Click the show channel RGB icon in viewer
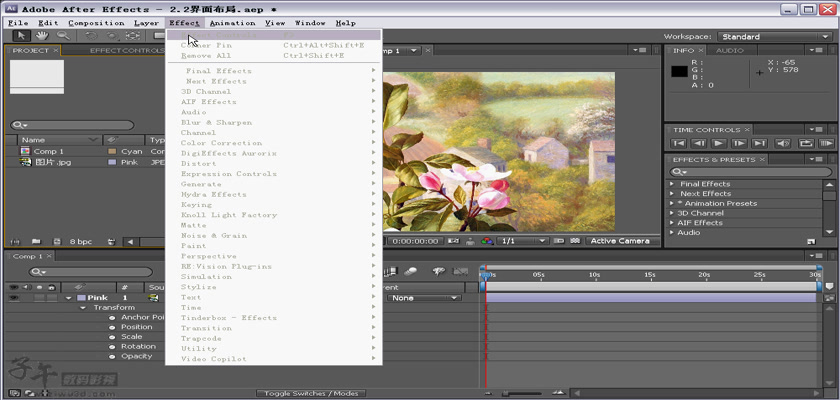Screen dimensions: 840x400 pyautogui.click(x=487, y=241)
